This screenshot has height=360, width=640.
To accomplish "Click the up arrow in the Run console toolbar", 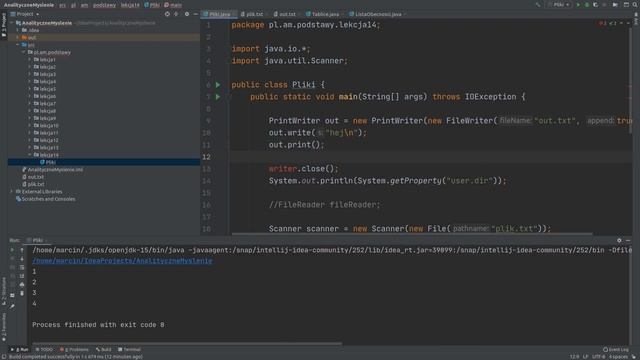I will pyautogui.click(x=22, y=250).
